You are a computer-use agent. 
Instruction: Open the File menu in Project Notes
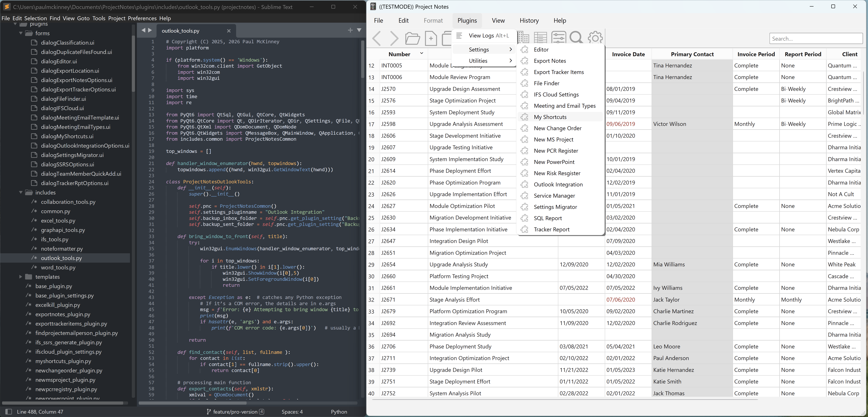coord(378,21)
